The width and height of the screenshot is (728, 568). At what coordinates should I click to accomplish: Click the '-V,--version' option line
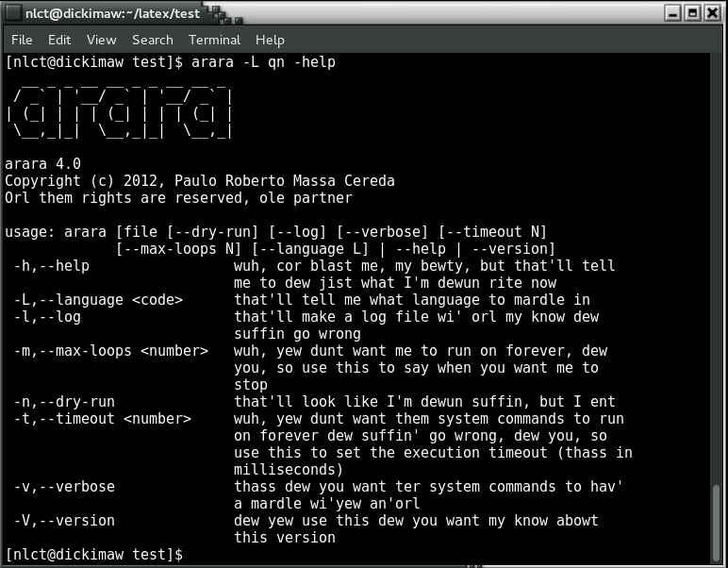coord(64,520)
